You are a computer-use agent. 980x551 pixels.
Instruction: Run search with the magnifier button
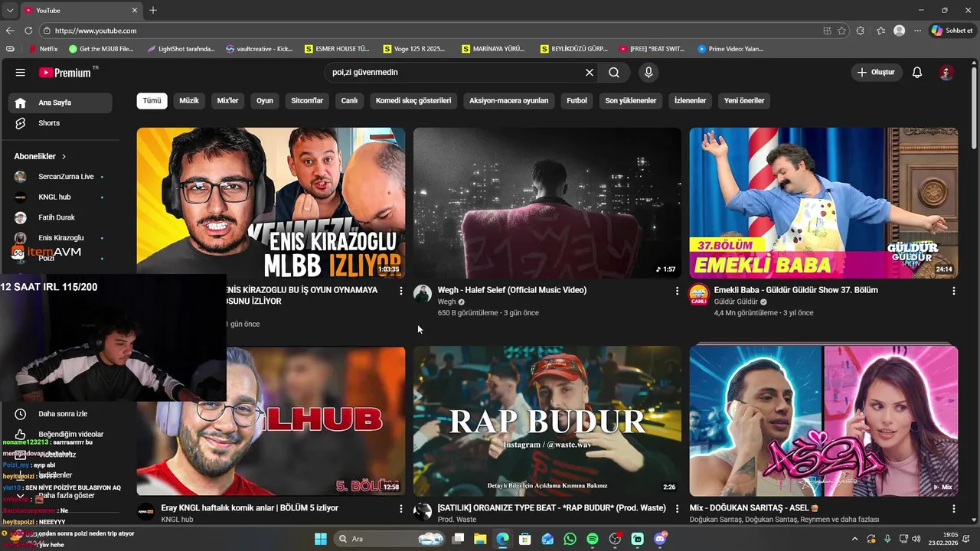pos(614,73)
